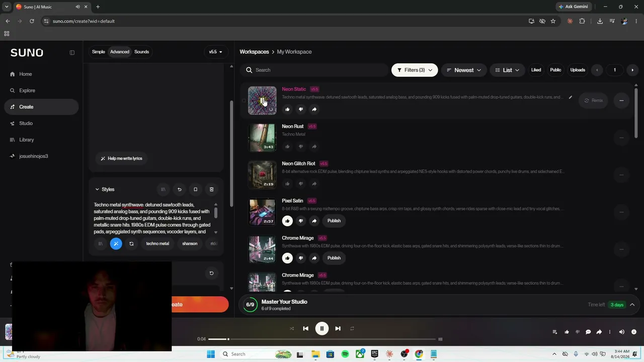Bookmark this page with the star icon

point(553,21)
